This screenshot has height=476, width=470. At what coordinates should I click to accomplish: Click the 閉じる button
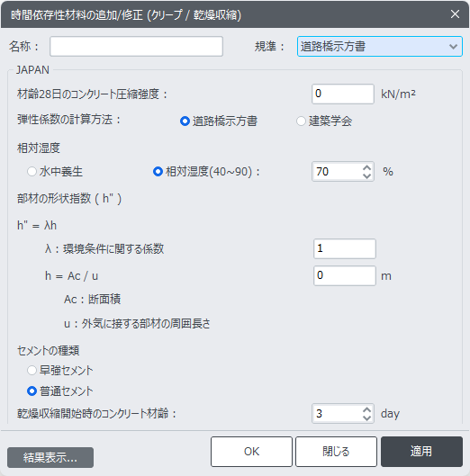click(x=336, y=452)
